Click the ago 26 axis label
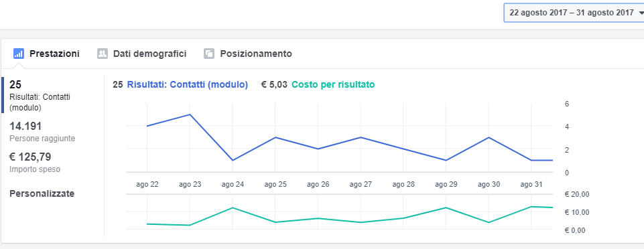Screen dimensions: 644x249 318,185
